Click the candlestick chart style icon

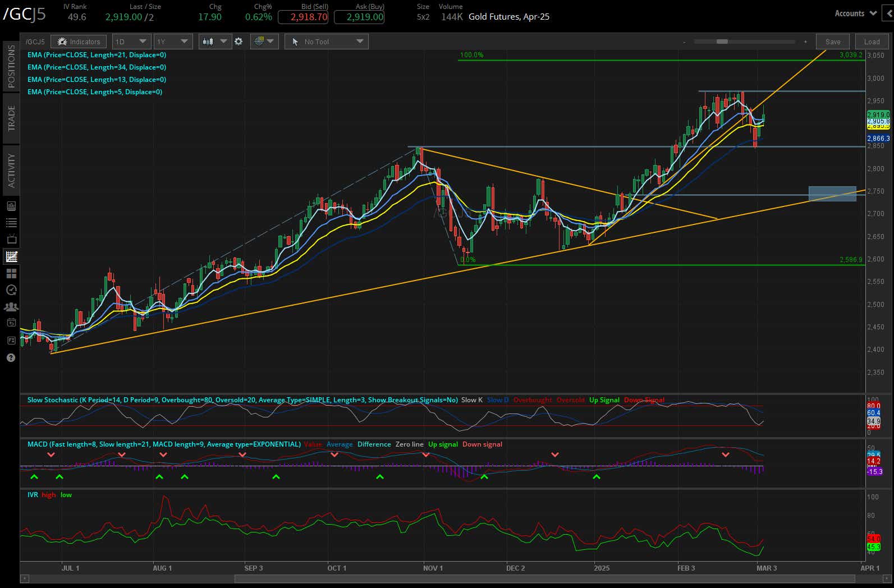[208, 42]
